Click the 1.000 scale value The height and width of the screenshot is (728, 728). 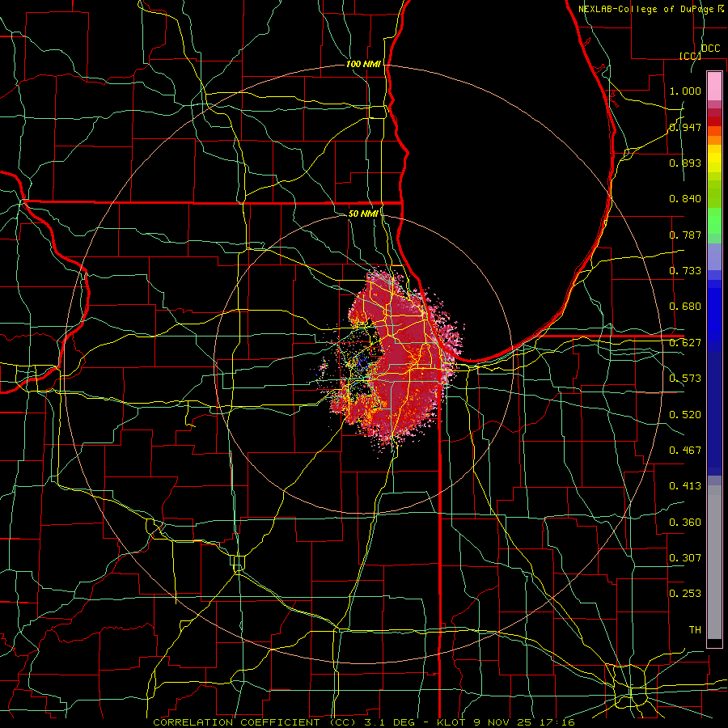click(x=685, y=91)
